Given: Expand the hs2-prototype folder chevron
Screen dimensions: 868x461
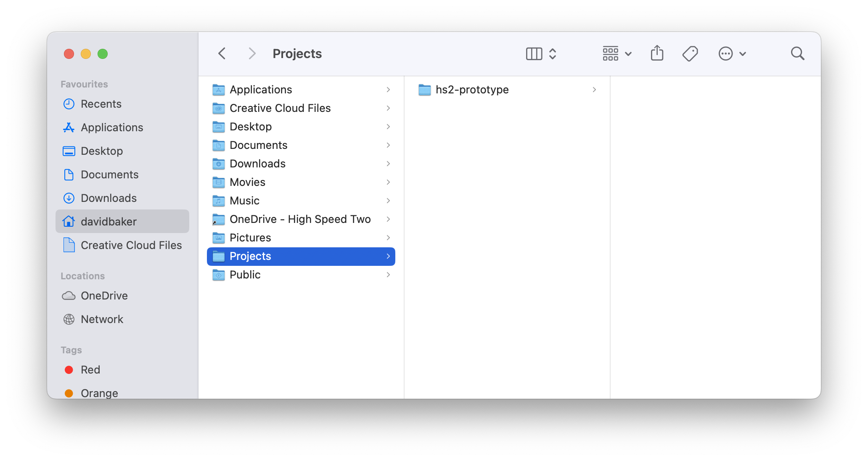Looking at the screenshot, I should (x=594, y=90).
